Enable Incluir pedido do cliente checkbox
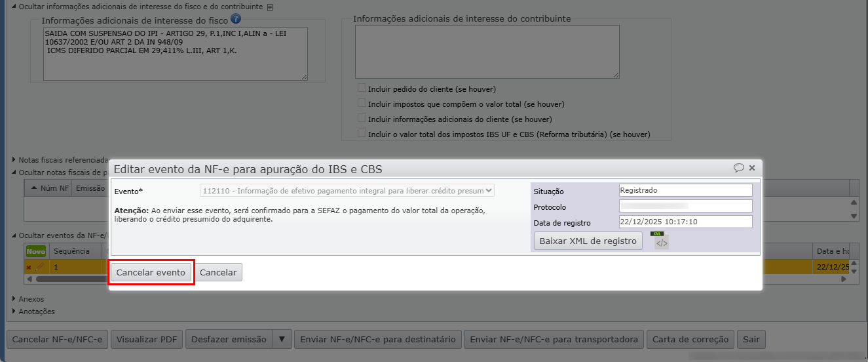The height and width of the screenshot is (362, 868). point(362,88)
